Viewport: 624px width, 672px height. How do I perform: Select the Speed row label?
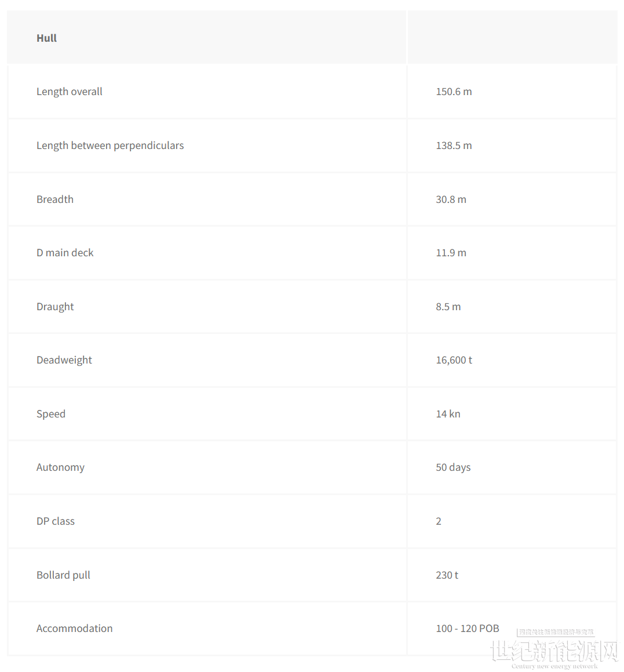coord(51,414)
